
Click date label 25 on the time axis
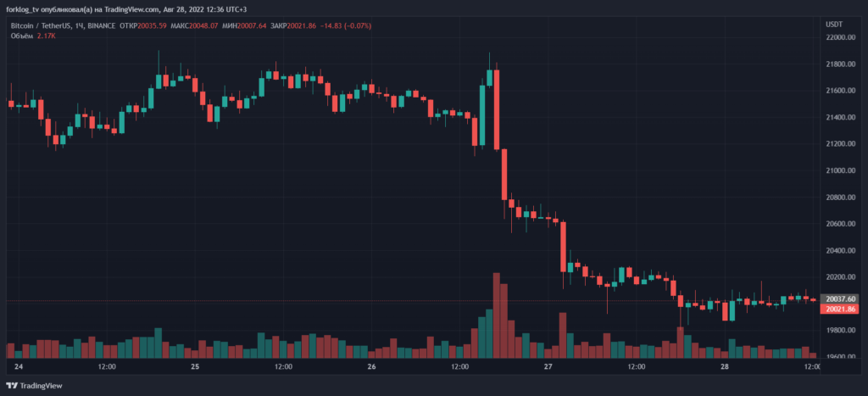pos(195,368)
